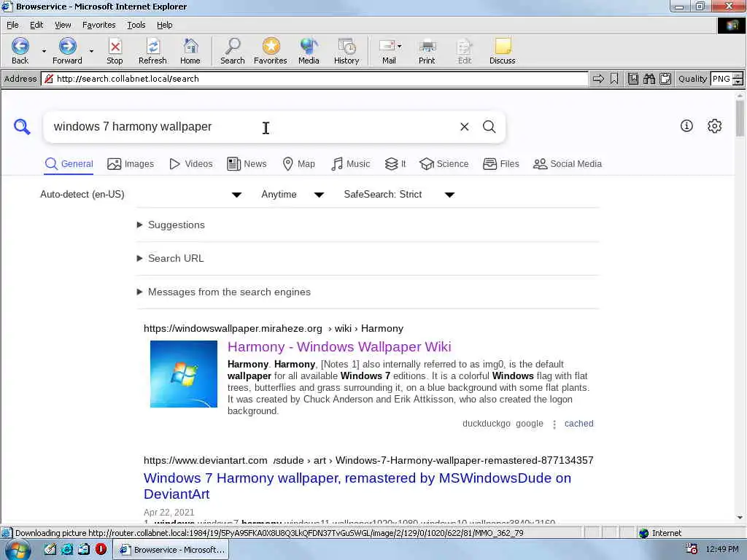Viewport: 747px width, 560px height.
Task: Click the clipboard icon near Quality
Action: [x=665, y=79]
